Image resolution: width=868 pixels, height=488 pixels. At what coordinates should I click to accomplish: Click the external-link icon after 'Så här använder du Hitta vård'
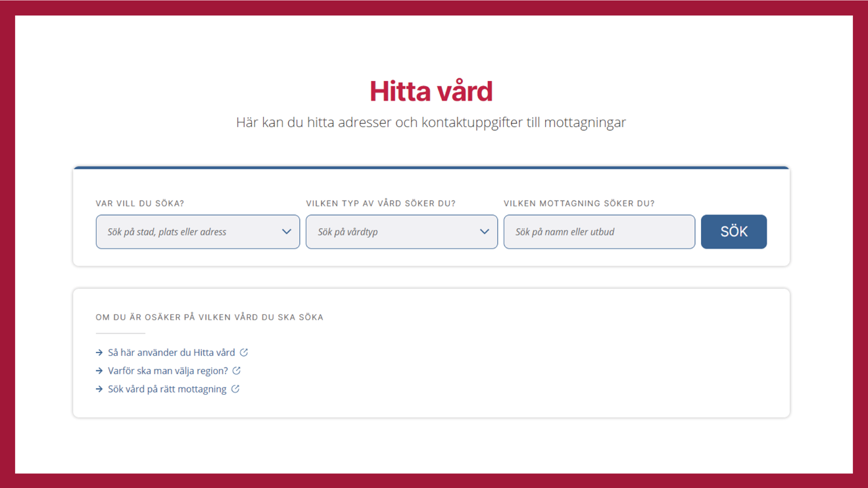(x=244, y=353)
